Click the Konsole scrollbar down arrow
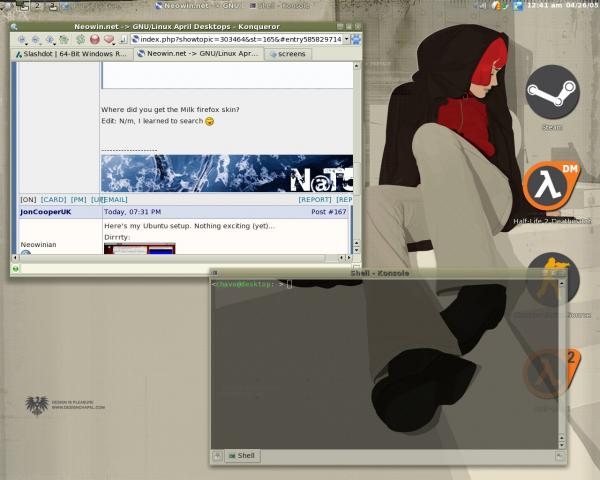600x480 pixels. [x=562, y=445]
